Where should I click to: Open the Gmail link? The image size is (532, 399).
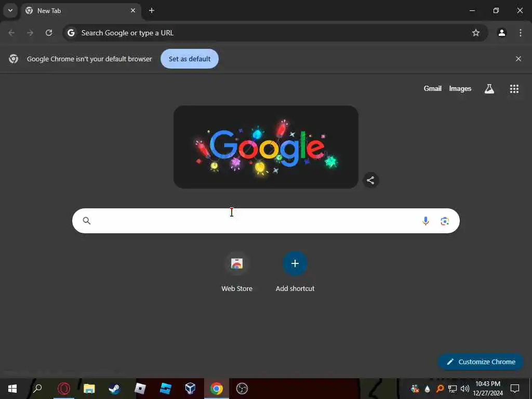[x=433, y=88]
